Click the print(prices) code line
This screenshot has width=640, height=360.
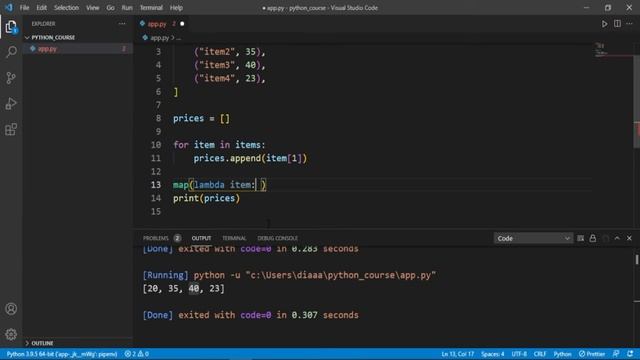pyautogui.click(x=206, y=198)
